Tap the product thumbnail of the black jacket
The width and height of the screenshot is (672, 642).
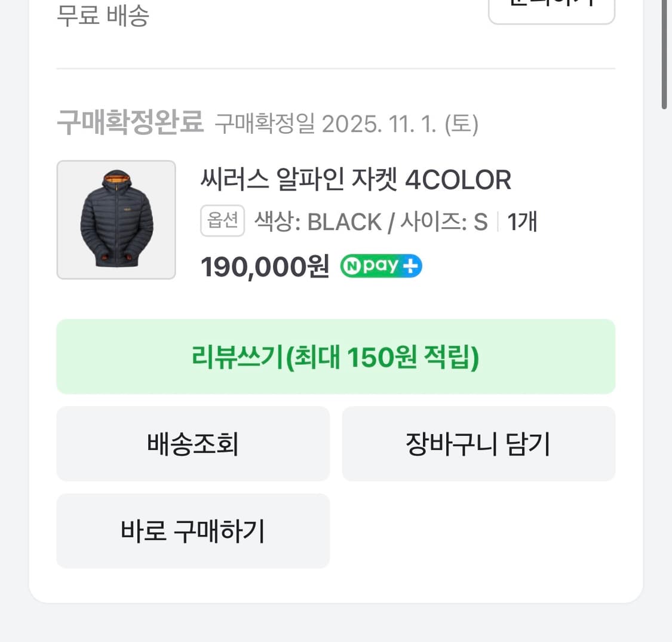[116, 219]
